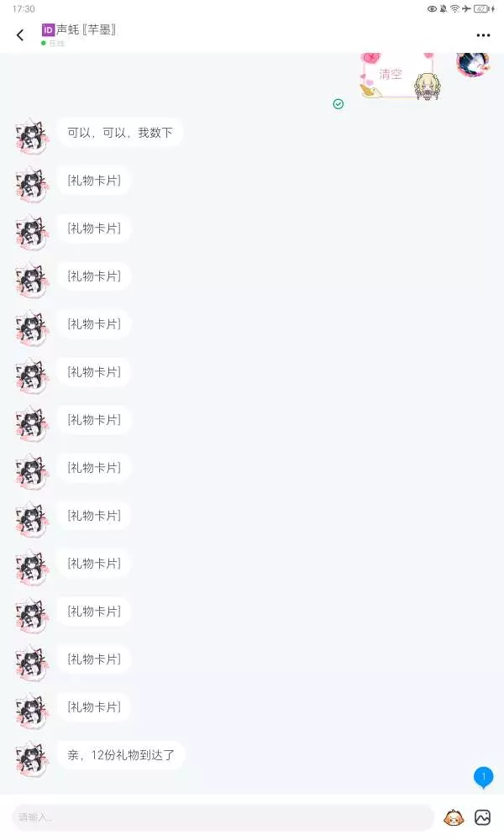Open my profile avatar in the upper-right corner
This screenshot has height=840, width=504.
(x=474, y=65)
